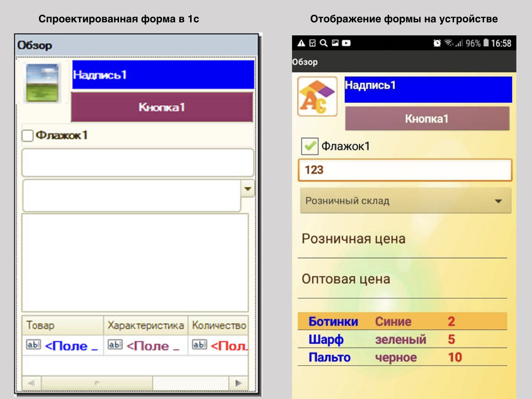Click the table scrollbar left arrow
Image resolution: width=532 pixels, height=399 pixels.
point(32,383)
